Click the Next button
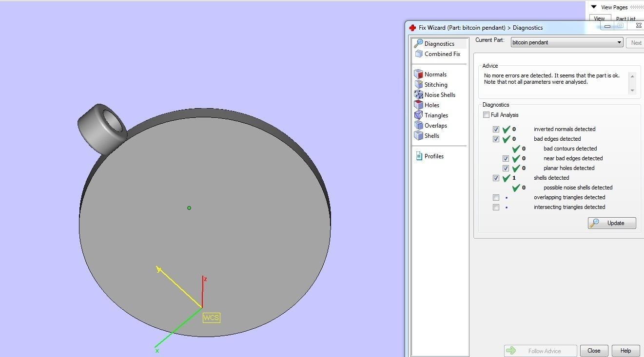 pos(636,43)
